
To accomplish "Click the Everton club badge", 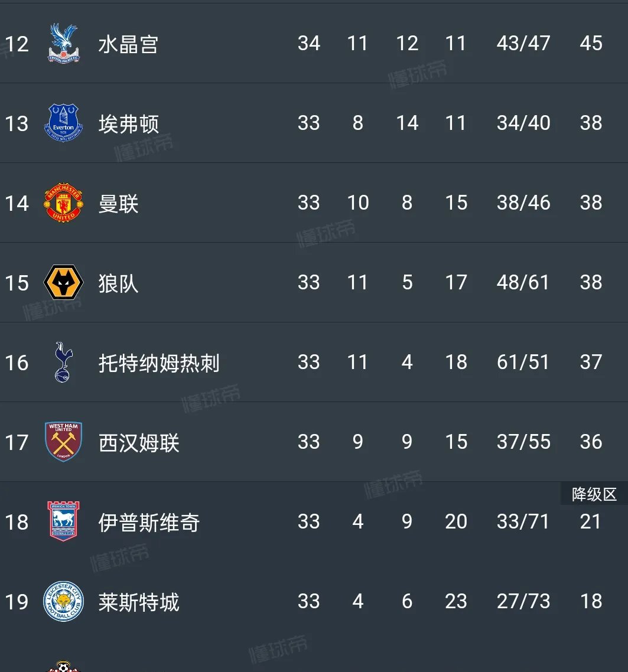I will [62, 123].
